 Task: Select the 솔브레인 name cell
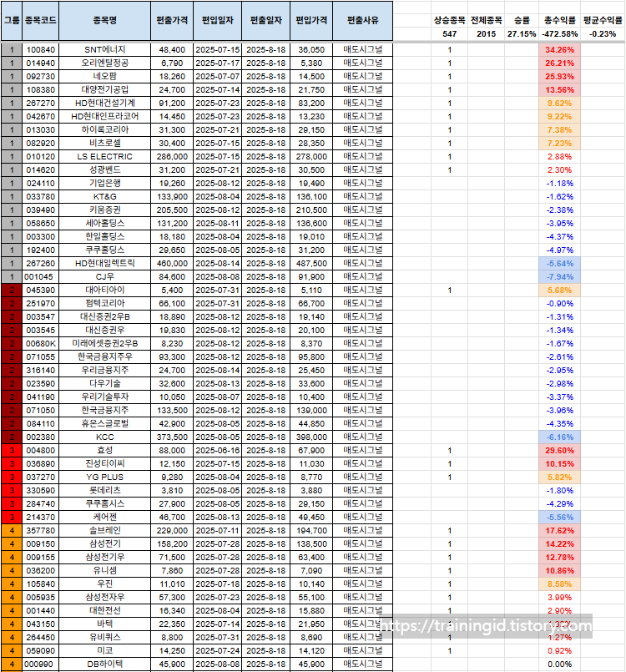coord(104,531)
